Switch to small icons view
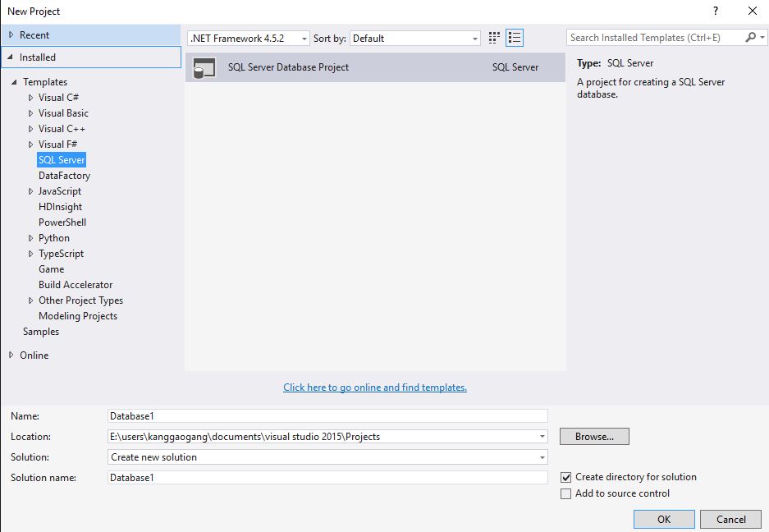 coord(494,38)
